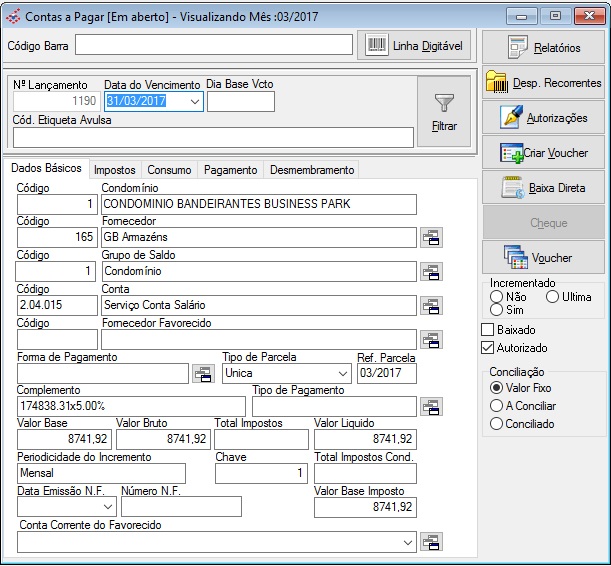This screenshot has width=611, height=566.
Task: Open lookup icon beside Fornecedor field
Action: (x=431, y=237)
